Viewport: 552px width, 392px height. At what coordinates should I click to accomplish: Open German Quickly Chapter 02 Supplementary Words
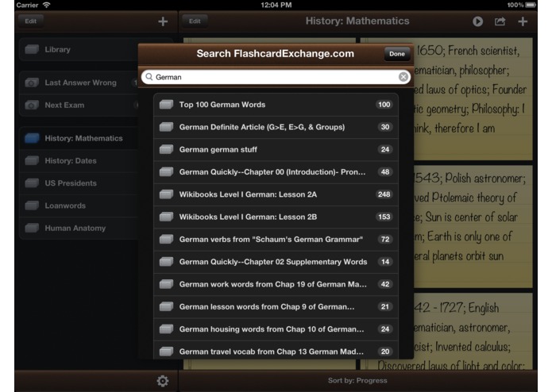(276, 262)
